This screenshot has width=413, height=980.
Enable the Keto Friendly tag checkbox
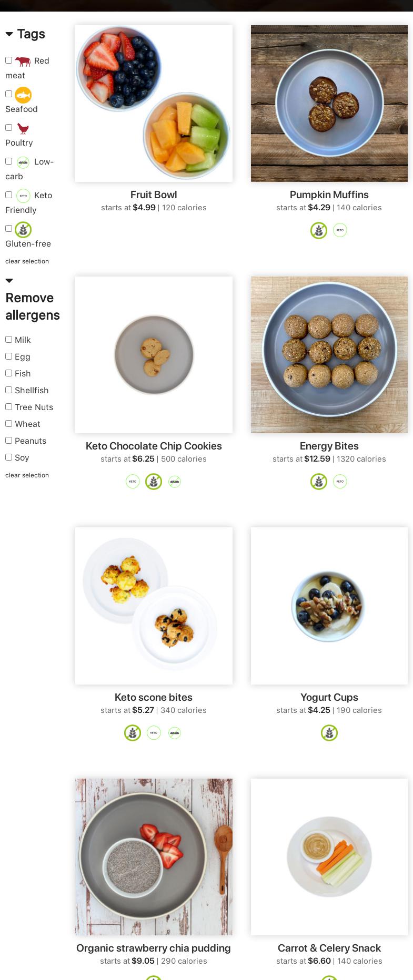9,195
